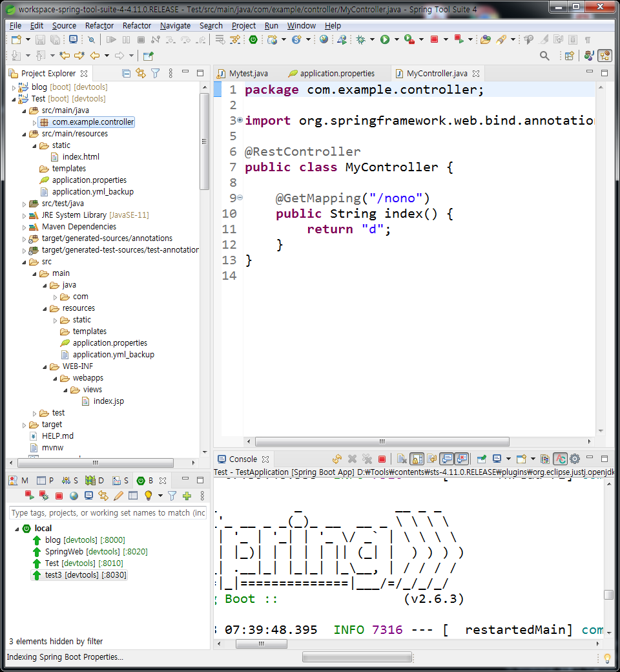
Task: Open the Window menu
Action: (301, 26)
